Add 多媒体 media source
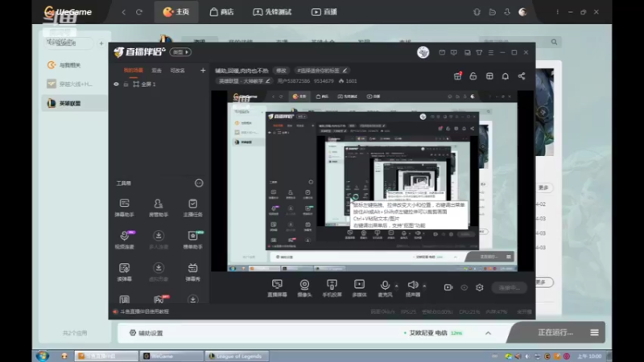The width and height of the screenshot is (644, 362). pos(359,288)
